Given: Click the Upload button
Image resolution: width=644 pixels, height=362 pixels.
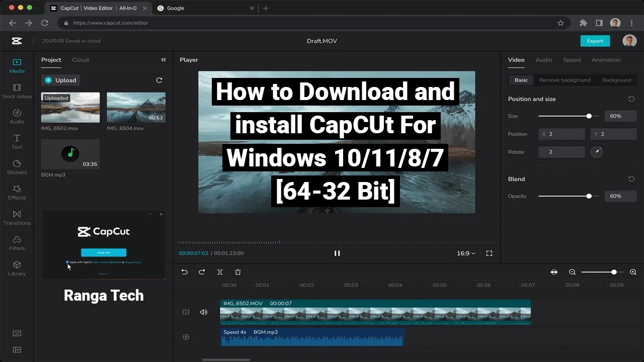Looking at the screenshot, I should [x=60, y=80].
